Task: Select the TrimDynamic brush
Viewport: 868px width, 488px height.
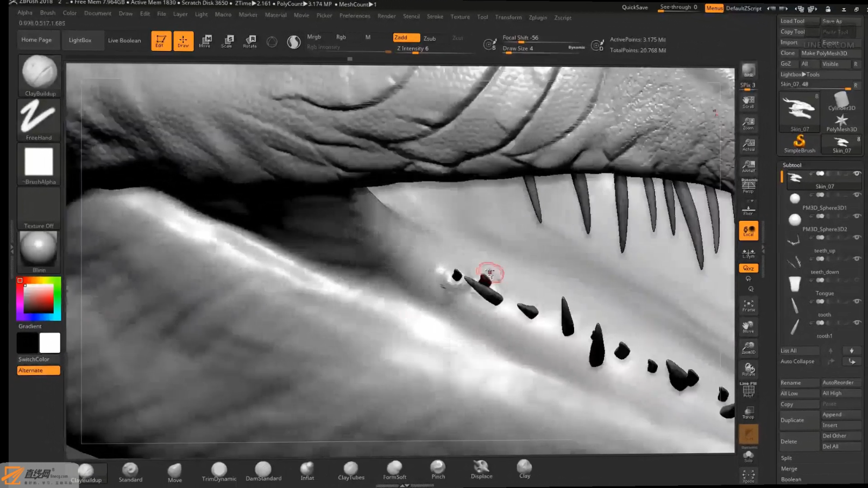Action: [219, 472]
